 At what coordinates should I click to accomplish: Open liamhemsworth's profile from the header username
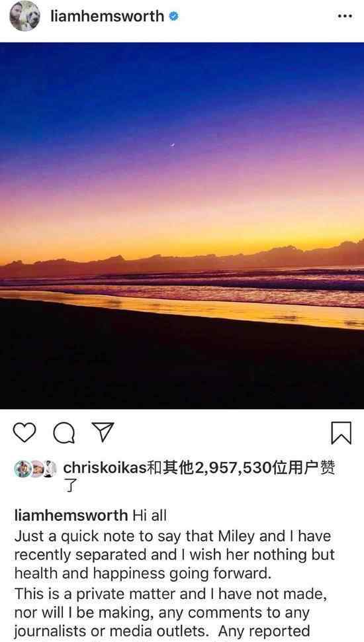tap(107, 17)
